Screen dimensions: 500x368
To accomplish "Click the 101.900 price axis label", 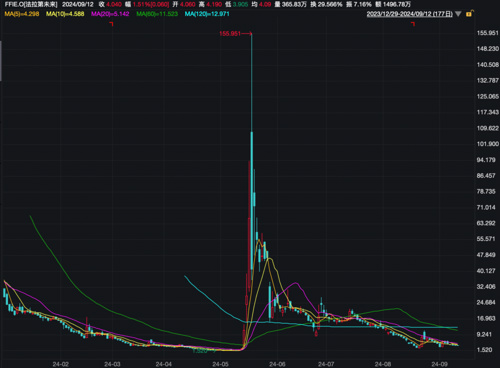I will coord(488,144).
